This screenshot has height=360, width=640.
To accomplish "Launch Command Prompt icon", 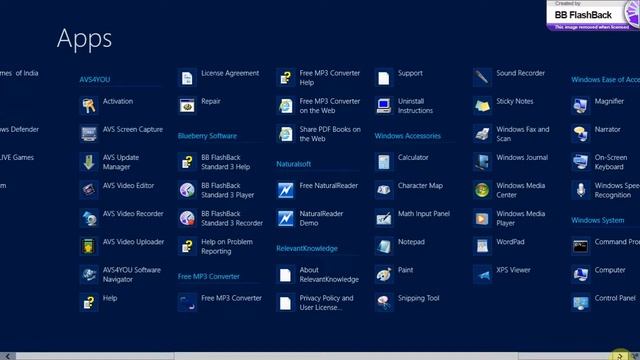I will [x=580, y=247].
